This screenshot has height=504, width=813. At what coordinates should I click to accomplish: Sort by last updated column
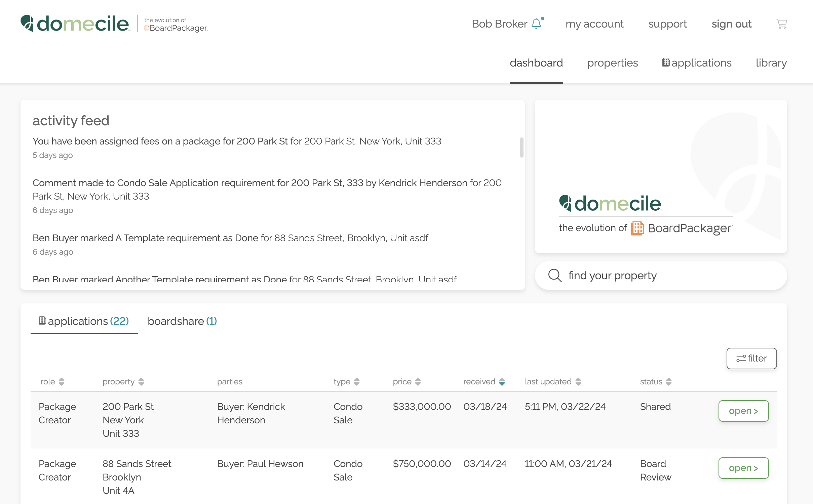pyautogui.click(x=578, y=382)
